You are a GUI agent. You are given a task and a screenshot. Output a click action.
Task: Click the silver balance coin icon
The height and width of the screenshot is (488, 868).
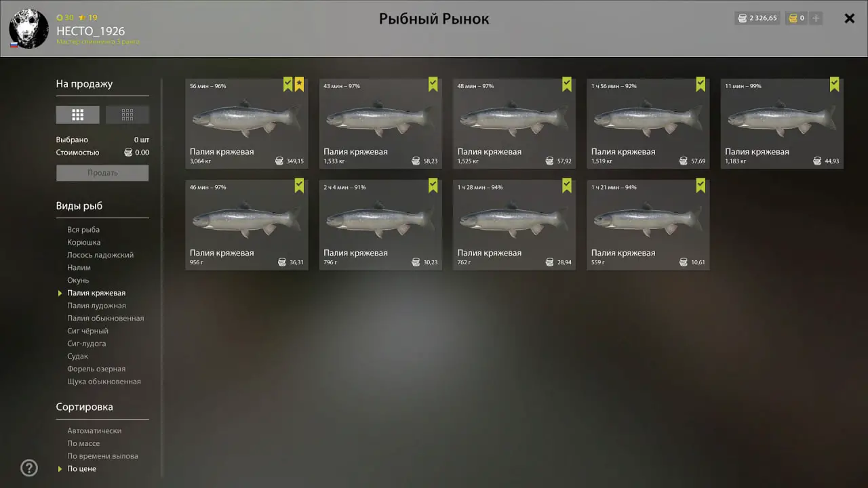pos(742,18)
